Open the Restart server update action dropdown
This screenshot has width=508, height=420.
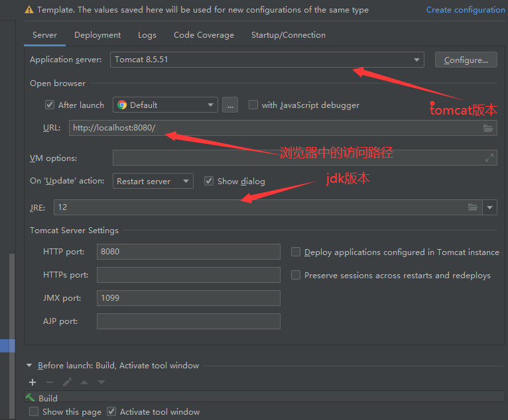click(x=153, y=181)
